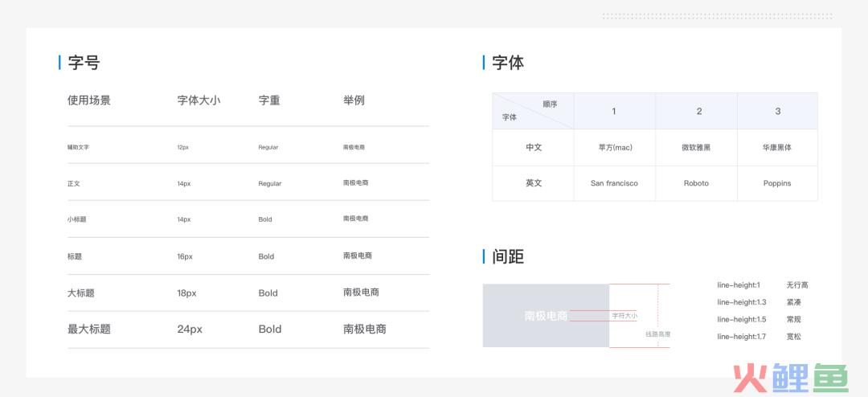The width and height of the screenshot is (868, 397).
Task: Click the 微软雅黑 font cell
Action: [x=696, y=148]
